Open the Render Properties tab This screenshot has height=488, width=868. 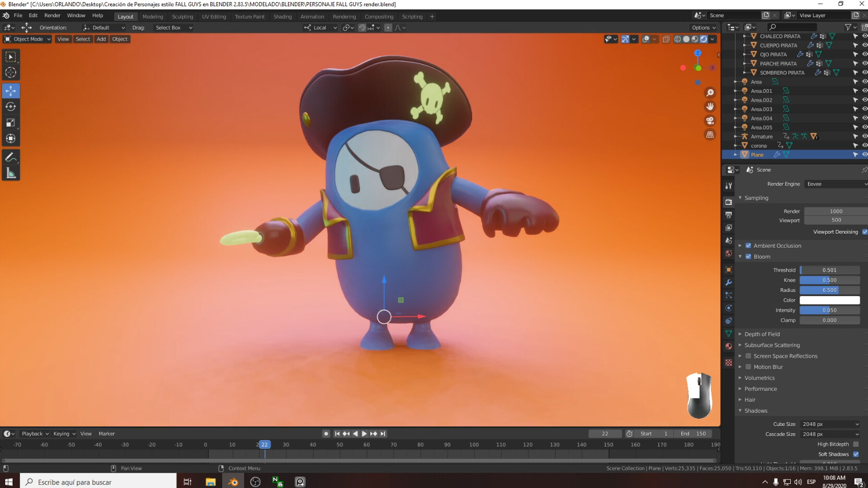(x=728, y=202)
